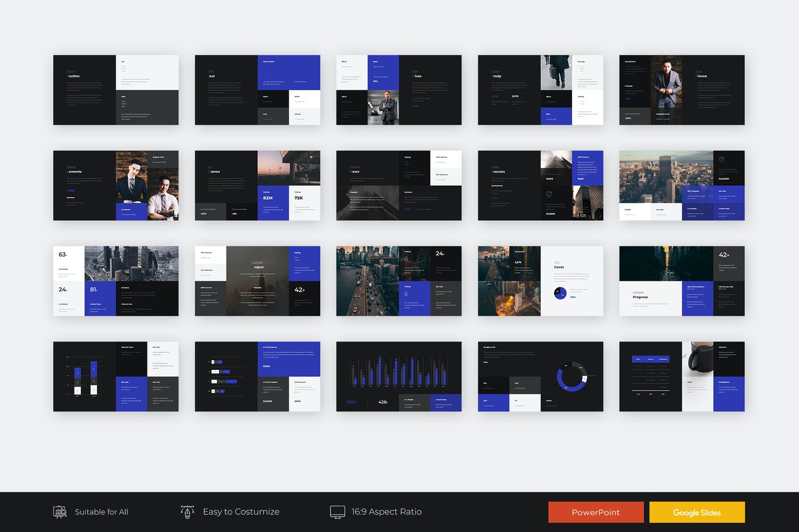Select the '16:9 Aspect Ratio' text label
Viewport: 799px width, 532px height.
point(386,512)
